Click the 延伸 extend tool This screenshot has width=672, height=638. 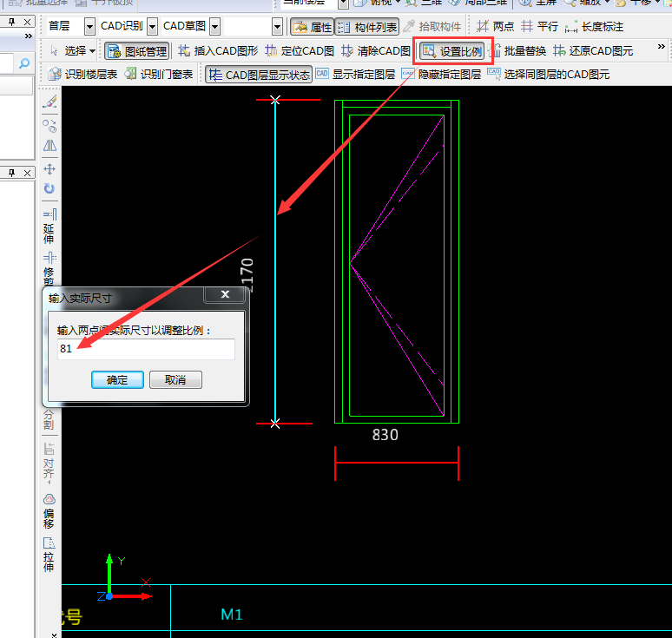[x=49, y=227]
